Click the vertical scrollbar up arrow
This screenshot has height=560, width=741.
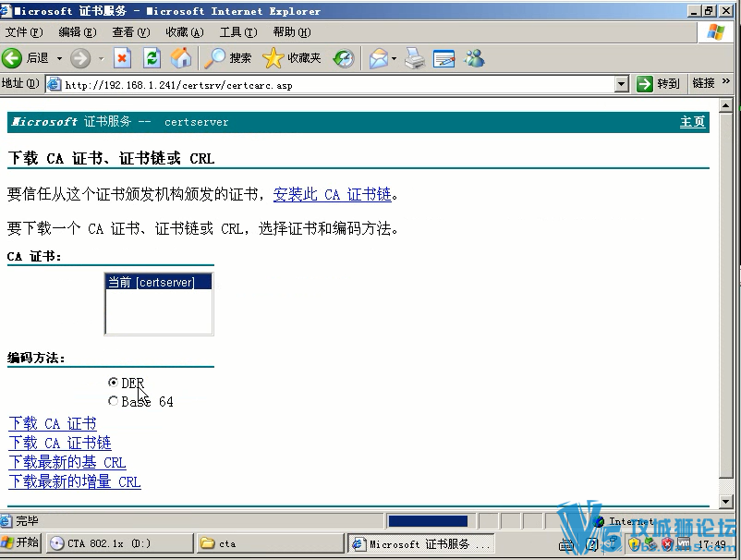click(725, 106)
